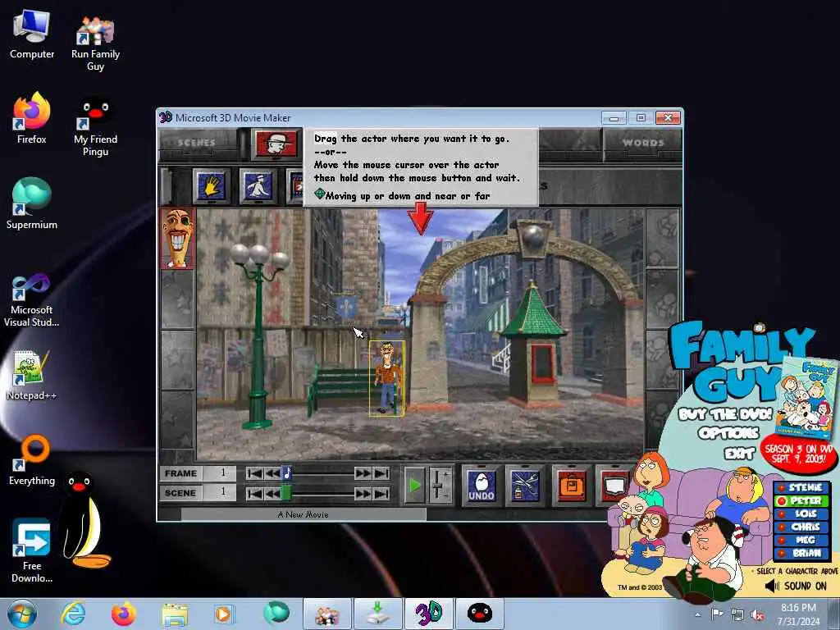Open the orange portfolio briefcase icon
The height and width of the screenshot is (630, 840).
pos(571,486)
